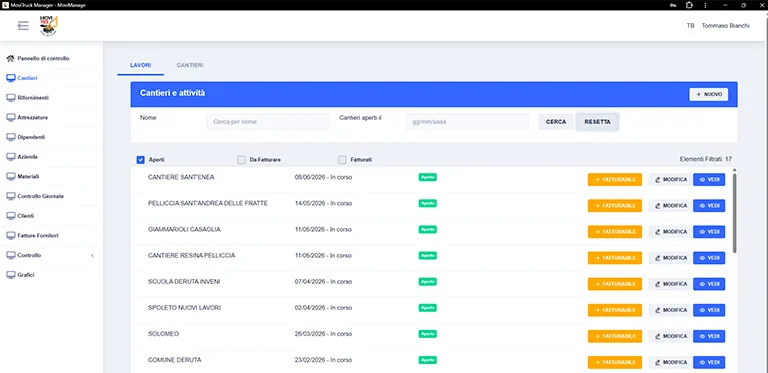Click Modifica for CANTIERE RESINA PELLICCIA
This screenshot has height=373, width=768.
pyautogui.click(x=671, y=258)
